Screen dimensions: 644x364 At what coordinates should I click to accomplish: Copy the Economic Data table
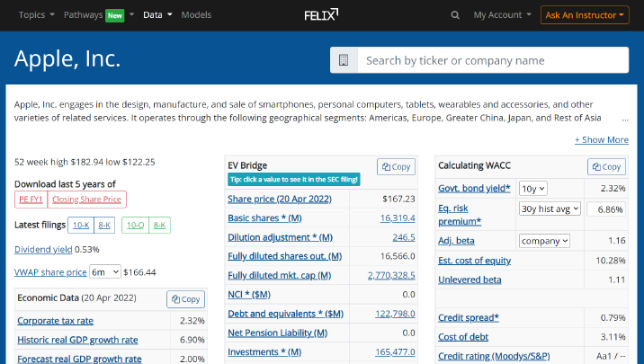pyautogui.click(x=185, y=298)
